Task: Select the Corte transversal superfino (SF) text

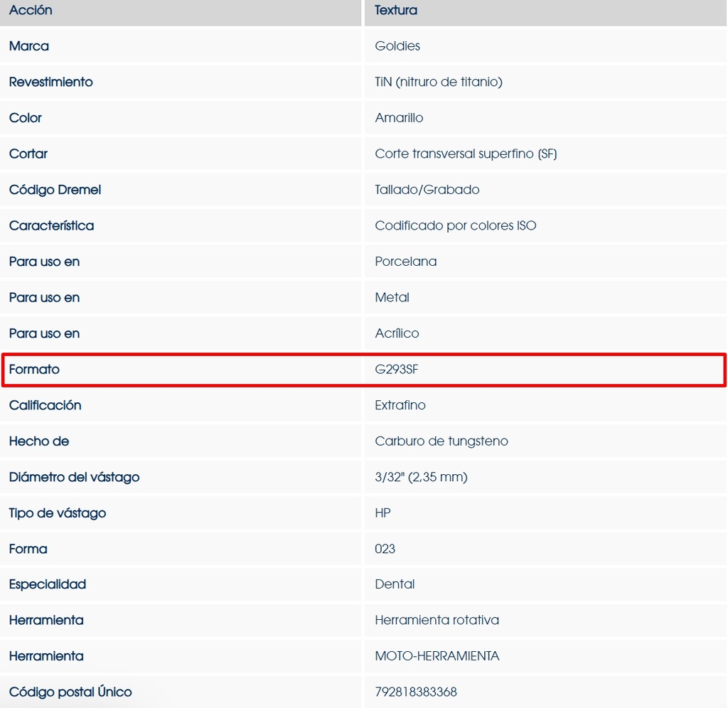Action: pyautogui.click(x=466, y=154)
